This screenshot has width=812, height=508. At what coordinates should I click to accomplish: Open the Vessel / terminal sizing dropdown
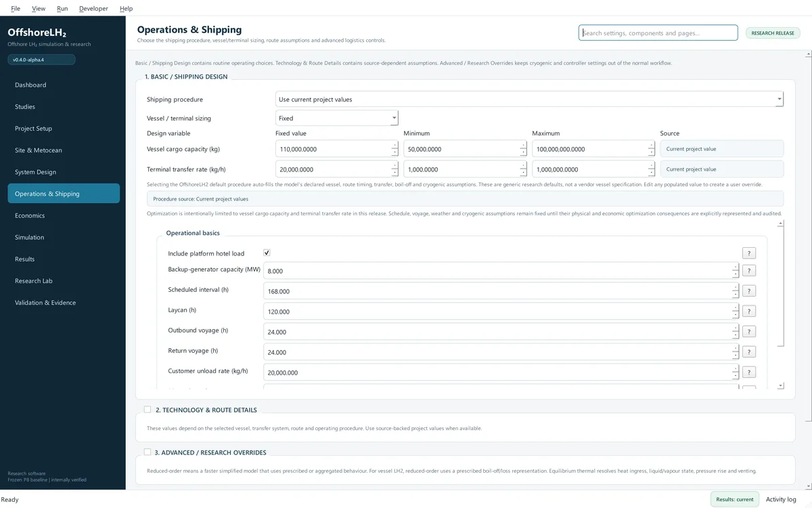pyautogui.click(x=337, y=118)
